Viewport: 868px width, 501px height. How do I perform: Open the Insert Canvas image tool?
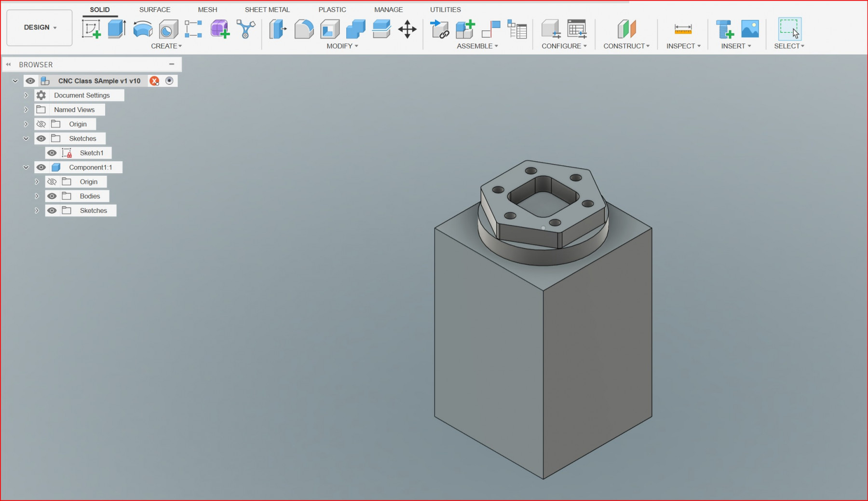750,29
